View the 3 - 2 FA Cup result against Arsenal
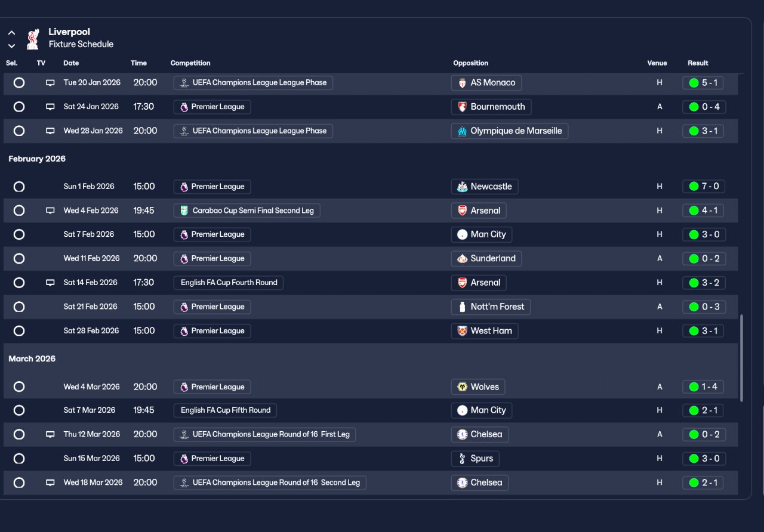Viewport: 764px width, 532px height. [x=704, y=283]
